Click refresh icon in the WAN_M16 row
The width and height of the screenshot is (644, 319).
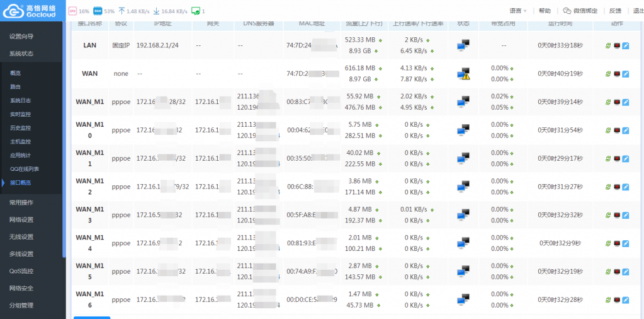(608, 300)
